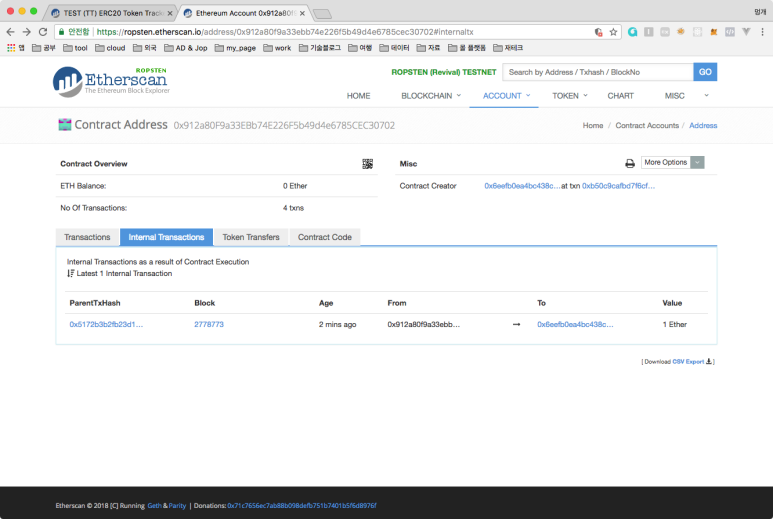The image size is (773, 519).
Task: Click the sort icon before Latest 1 Internal Transaction
Action: click(70, 274)
